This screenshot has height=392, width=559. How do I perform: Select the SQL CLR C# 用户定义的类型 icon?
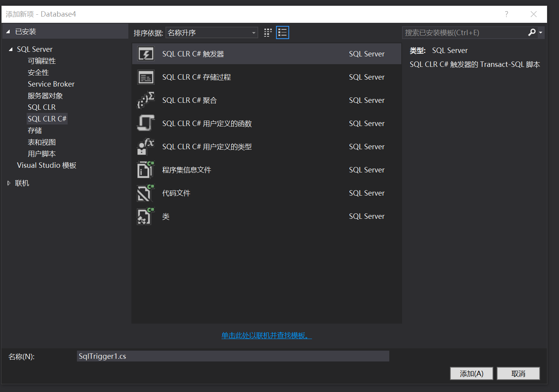click(146, 147)
